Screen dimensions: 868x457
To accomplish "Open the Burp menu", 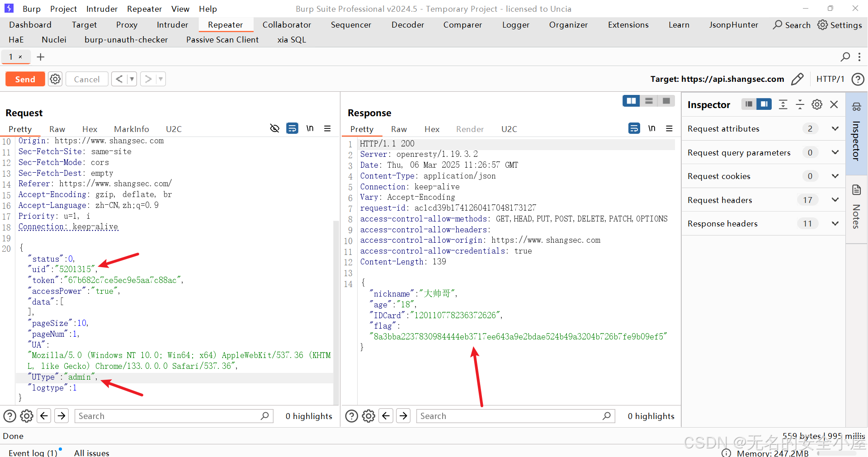I will click(x=31, y=9).
